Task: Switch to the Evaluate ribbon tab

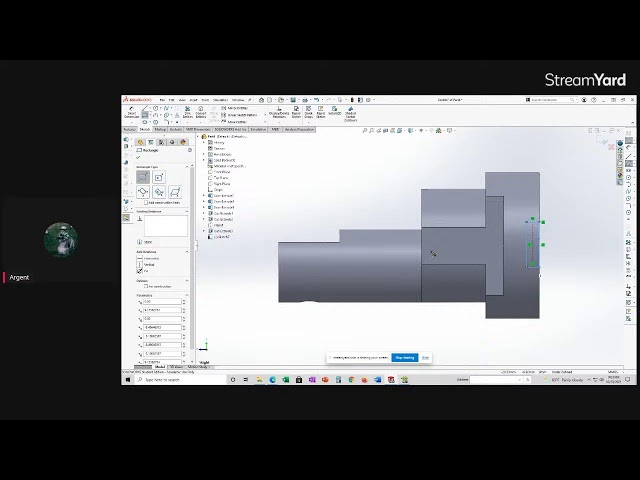Action: point(176,129)
